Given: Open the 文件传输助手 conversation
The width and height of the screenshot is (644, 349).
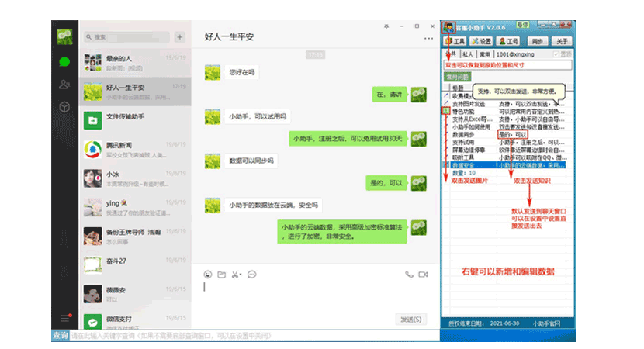Looking at the screenshot, I should pos(135,121).
